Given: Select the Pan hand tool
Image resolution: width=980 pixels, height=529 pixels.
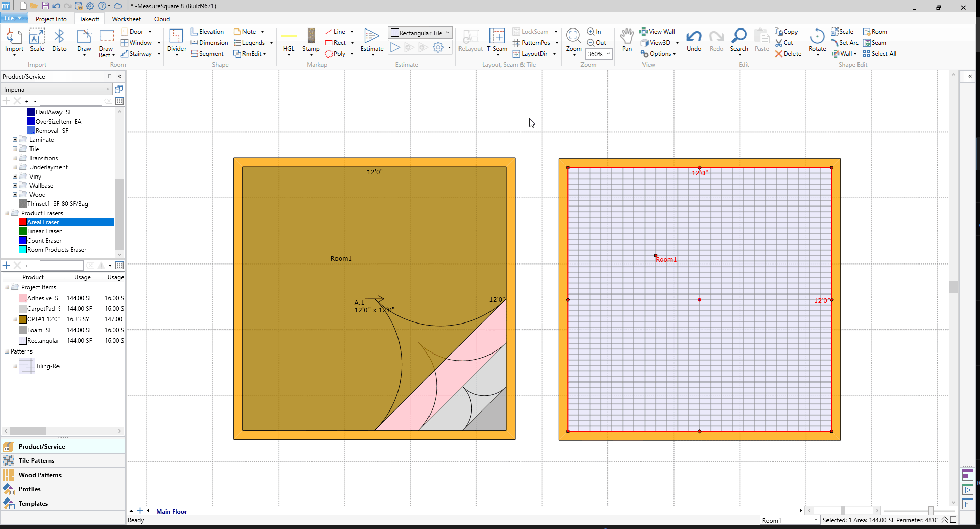Looking at the screenshot, I should 627,41.
